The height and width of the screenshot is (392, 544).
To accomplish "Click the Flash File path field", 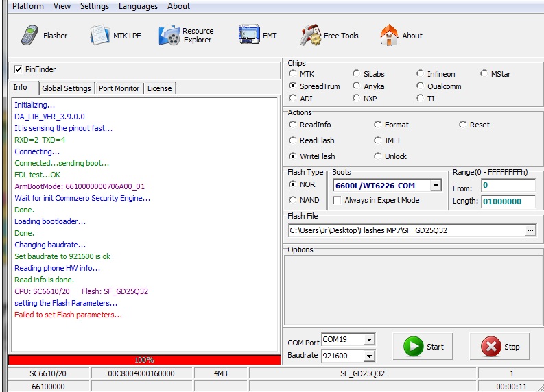I will (406, 230).
